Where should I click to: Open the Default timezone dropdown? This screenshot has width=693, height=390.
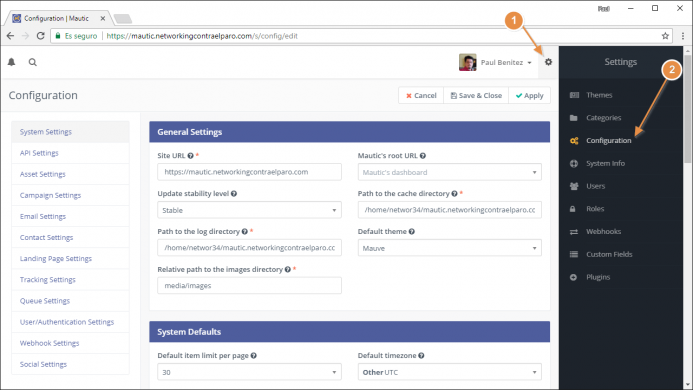click(x=449, y=372)
